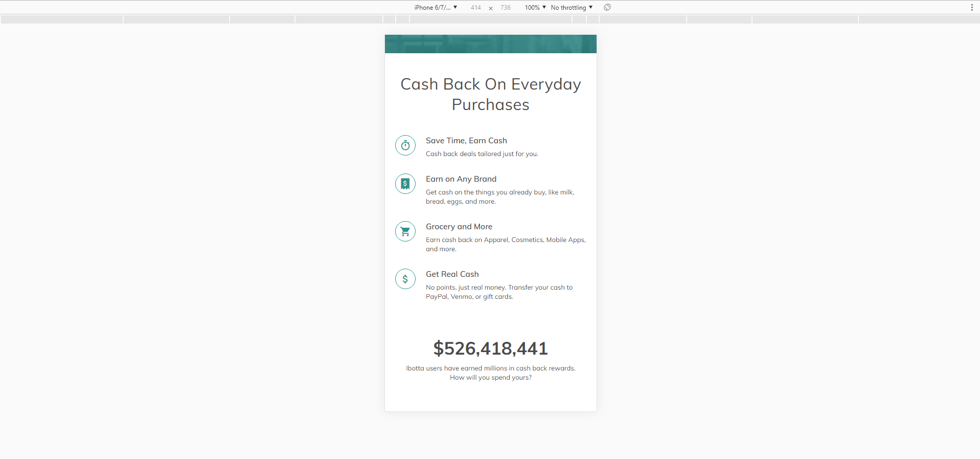This screenshot has height=459, width=980.
Task: Open the iPhone 6/7 device dropdown
Action: pyautogui.click(x=436, y=7)
